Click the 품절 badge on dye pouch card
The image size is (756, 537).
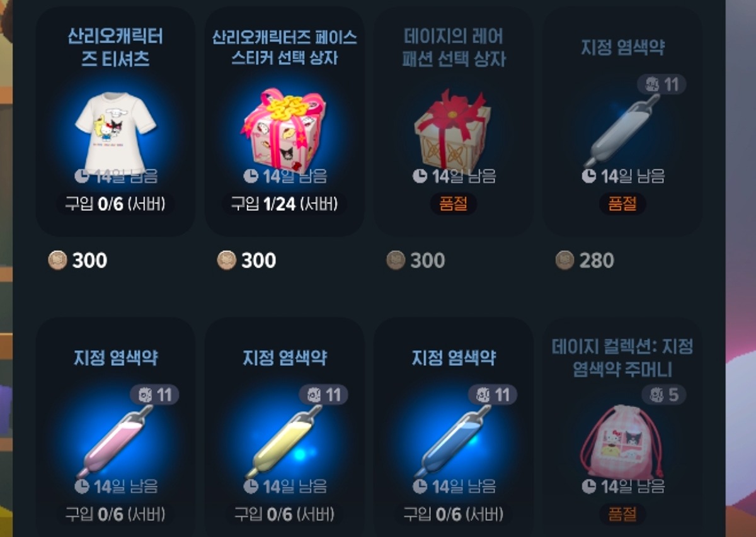pos(622,514)
